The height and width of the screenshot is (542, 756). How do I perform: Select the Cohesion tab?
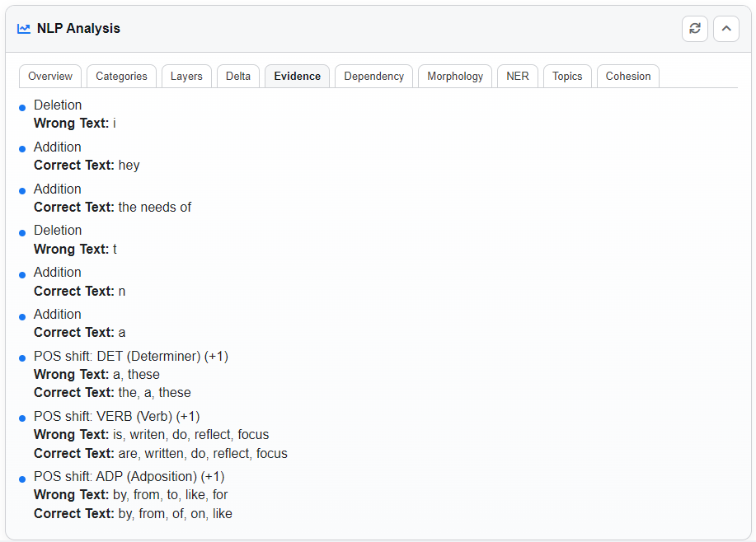coord(628,77)
